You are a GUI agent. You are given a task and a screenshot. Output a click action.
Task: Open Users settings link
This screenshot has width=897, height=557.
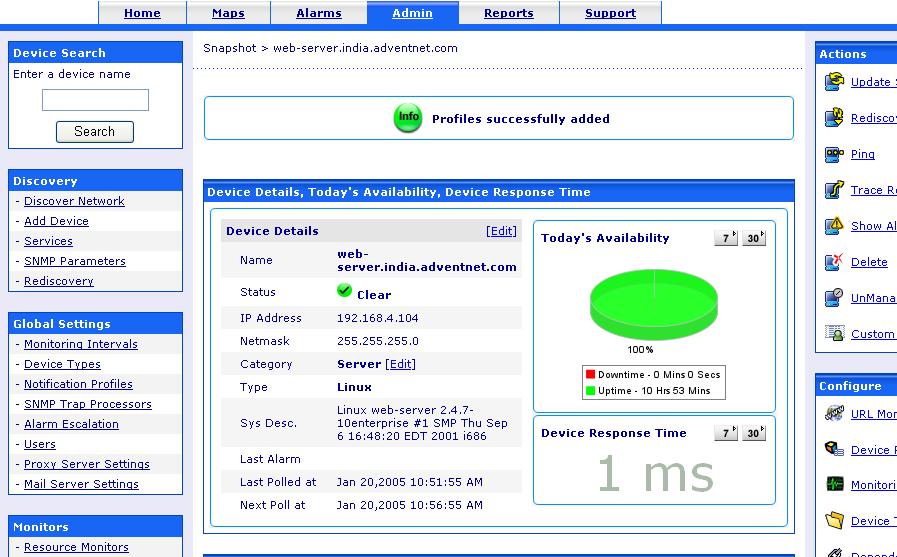[39, 444]
